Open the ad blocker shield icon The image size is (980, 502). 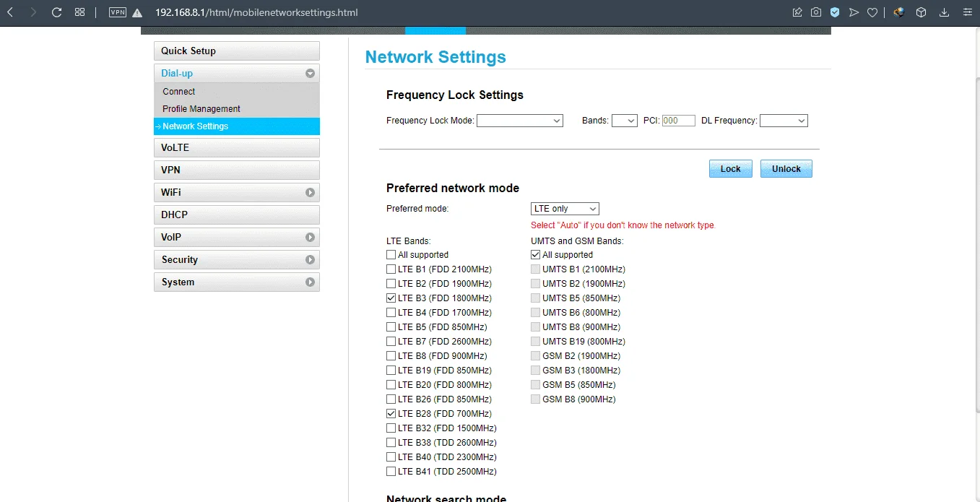click(x=835, y=12)
